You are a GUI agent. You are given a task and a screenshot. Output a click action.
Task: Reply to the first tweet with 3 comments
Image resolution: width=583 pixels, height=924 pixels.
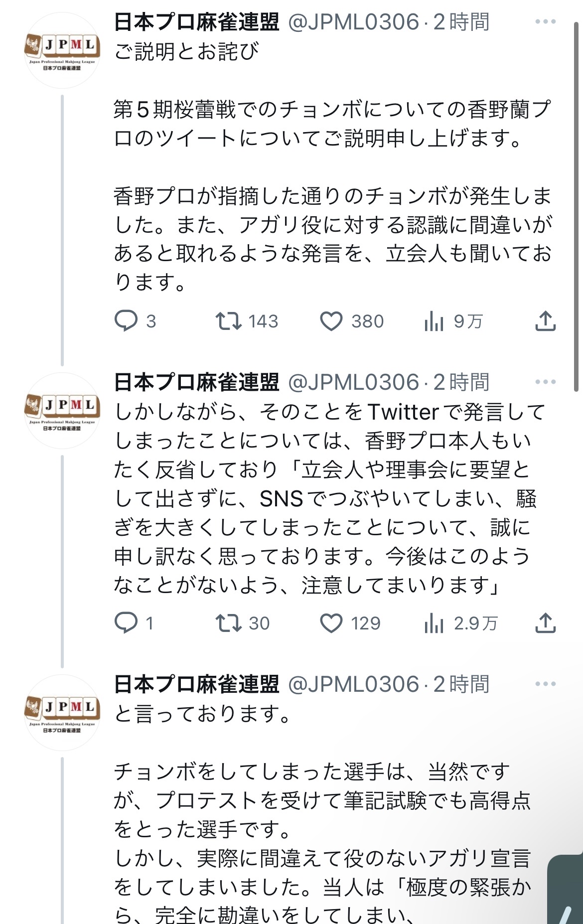126,321
